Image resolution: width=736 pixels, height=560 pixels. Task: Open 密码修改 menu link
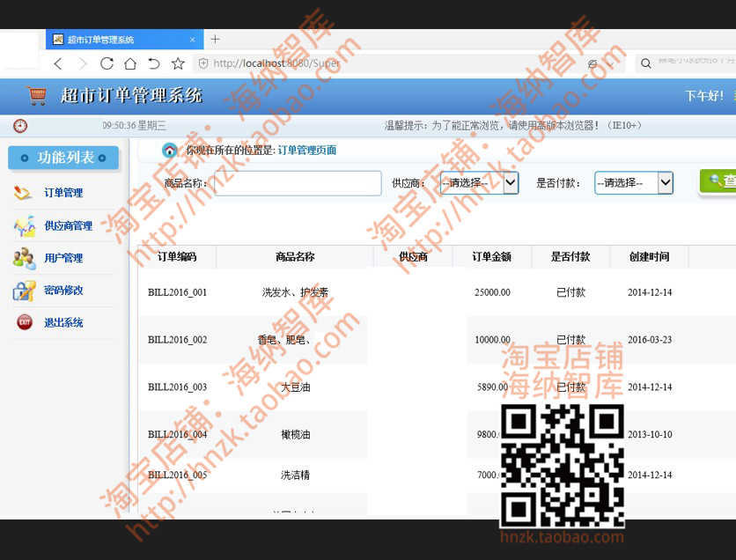pos(63,291)
